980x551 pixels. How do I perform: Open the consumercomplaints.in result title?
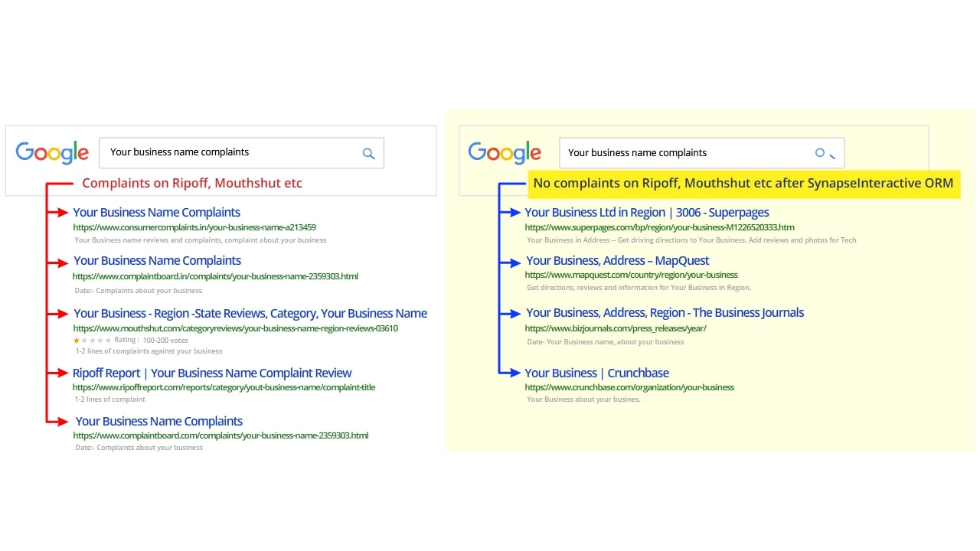pos(157,213)
